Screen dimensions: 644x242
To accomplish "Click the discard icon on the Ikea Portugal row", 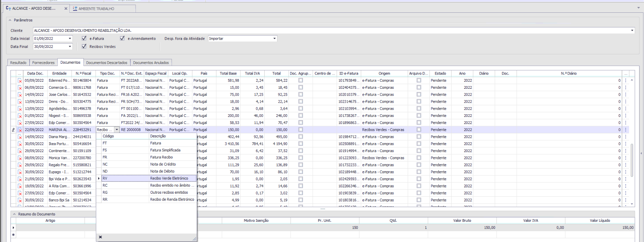I will click(20, 144).
